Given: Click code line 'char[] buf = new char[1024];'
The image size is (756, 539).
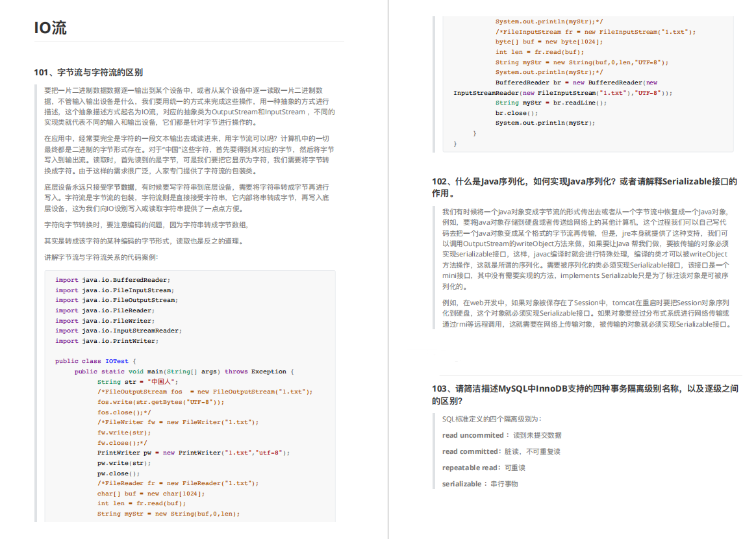Looking at the screenshot, I should click(151, 494).
